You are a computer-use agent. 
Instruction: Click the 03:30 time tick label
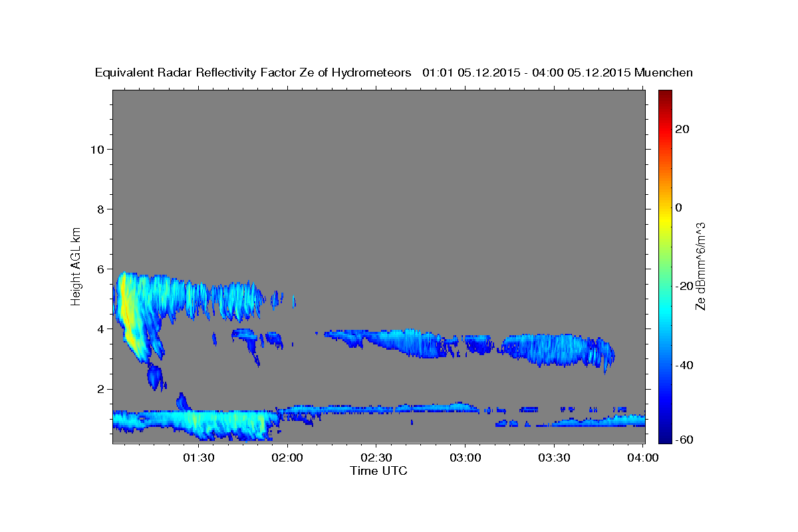[555, 458]
